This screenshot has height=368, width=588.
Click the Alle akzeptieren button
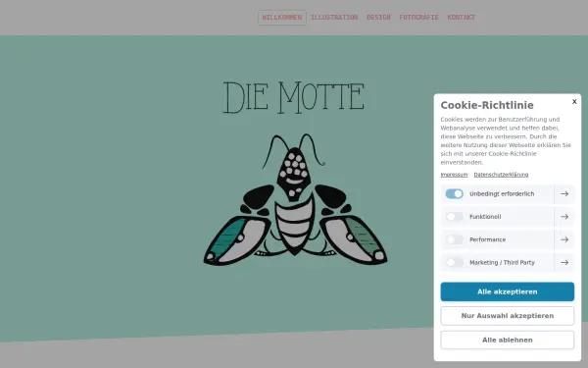(508, 291)
